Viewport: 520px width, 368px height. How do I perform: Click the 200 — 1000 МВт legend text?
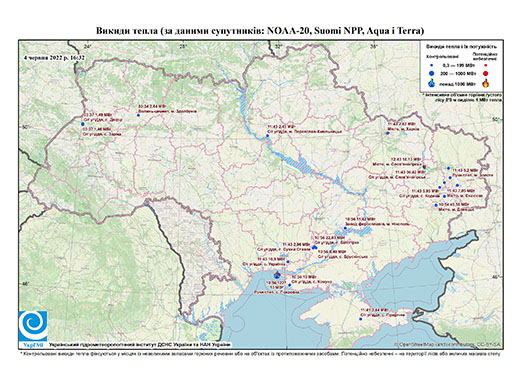(458, 73)
